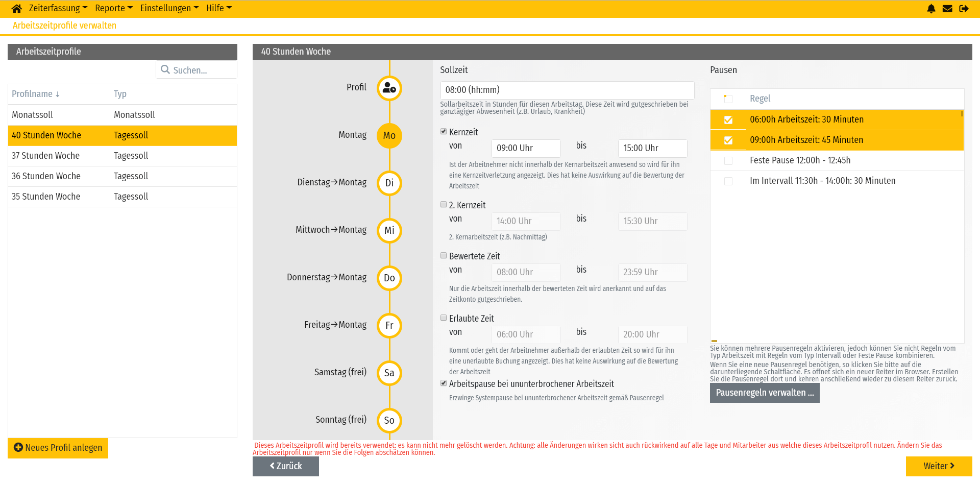Check the Feste Pause 12:00h - 12:45h rule
The height and width of the screenshot is (484, 980).
point(728,160)
